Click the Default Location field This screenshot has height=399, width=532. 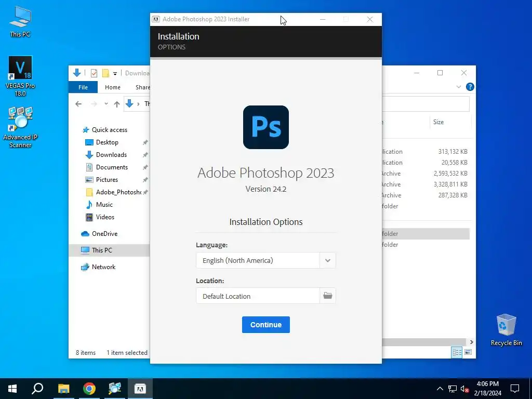point(258,296)
